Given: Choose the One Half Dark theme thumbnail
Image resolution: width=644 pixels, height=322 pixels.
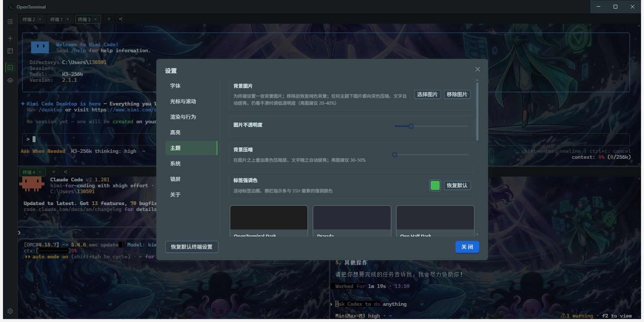Looking at the screenshot, I should [x=435, y=221].
